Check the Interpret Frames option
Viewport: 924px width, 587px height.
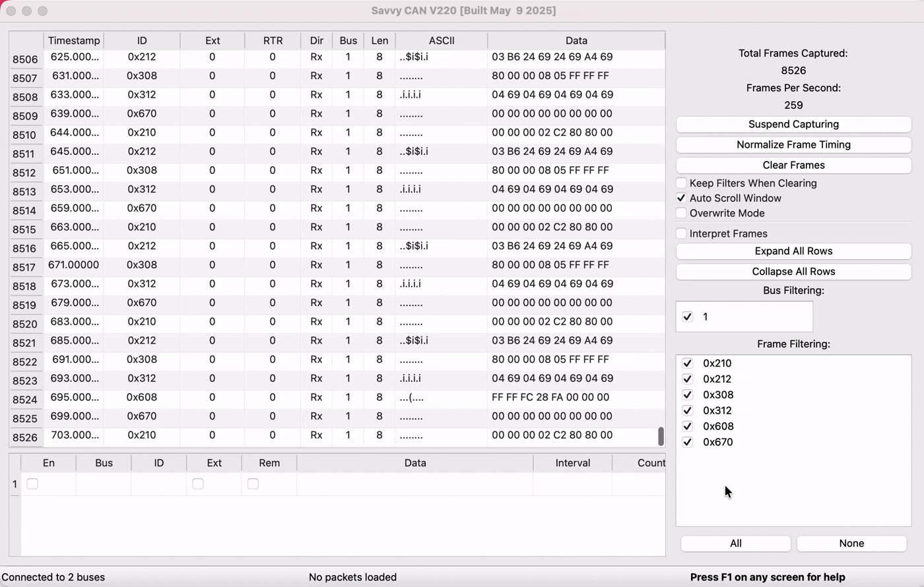coord(681,233)
